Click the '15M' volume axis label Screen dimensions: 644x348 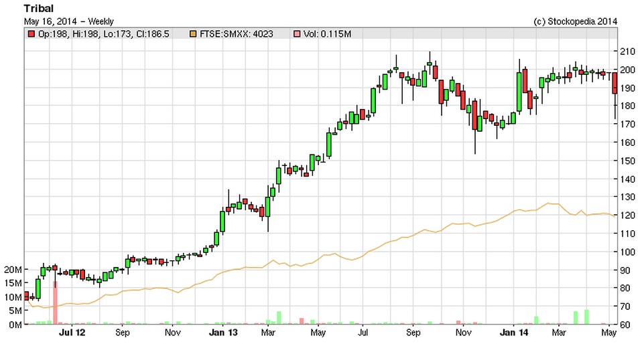13,283
